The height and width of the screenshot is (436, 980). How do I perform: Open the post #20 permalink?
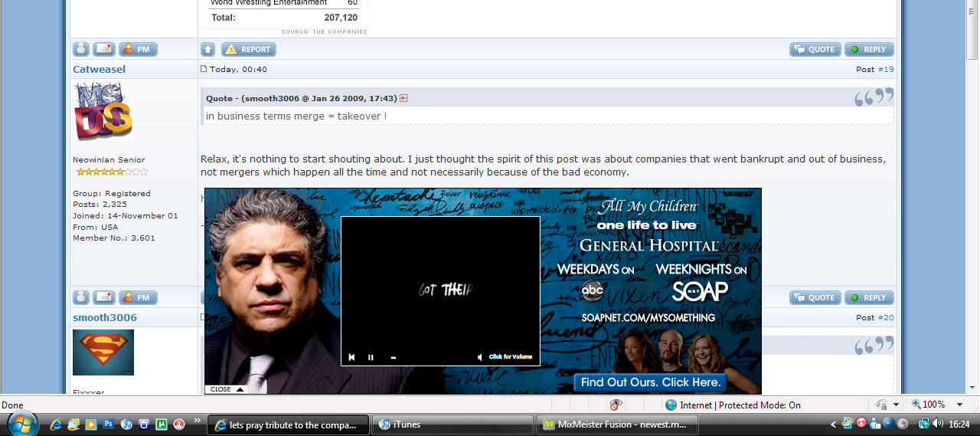(886, 317)
